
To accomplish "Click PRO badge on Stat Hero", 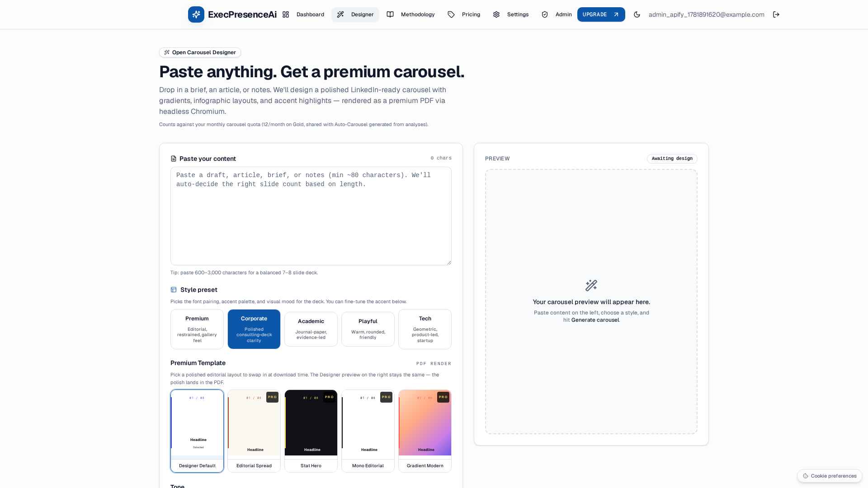I will [329, 397].
